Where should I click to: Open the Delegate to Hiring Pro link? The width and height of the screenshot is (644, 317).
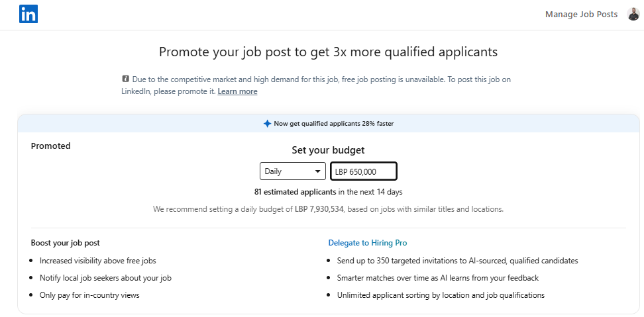(x=372, y=243)
